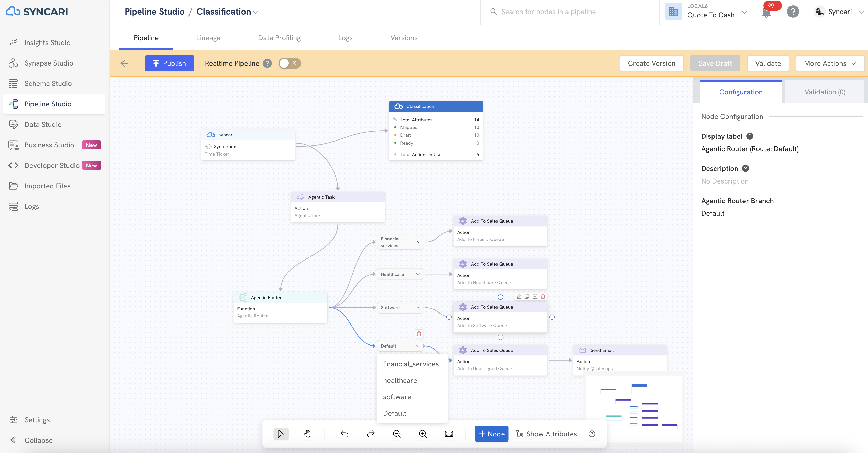Select the Agentic Router node

tap(280, 308)
